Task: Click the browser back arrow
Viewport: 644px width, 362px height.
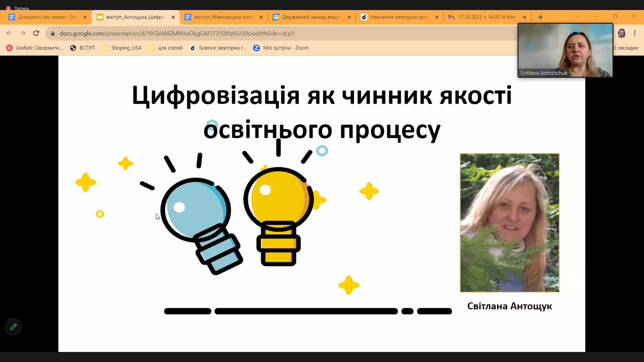Action: coord(9,33)
